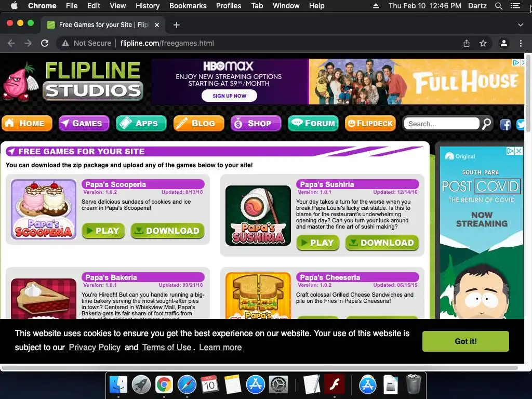
Task: Click Sign Up Now on HBO Max ad
Action: click(x=229, y=96)
